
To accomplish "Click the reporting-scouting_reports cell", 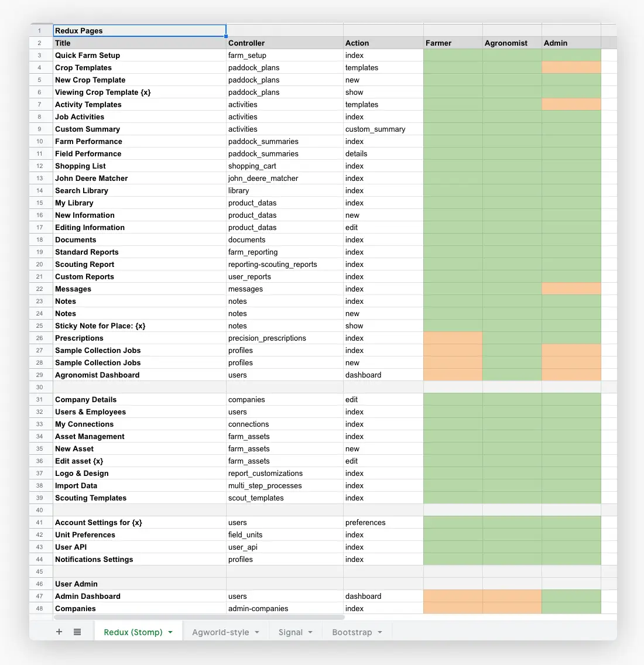I will click(x=285, y=264).
